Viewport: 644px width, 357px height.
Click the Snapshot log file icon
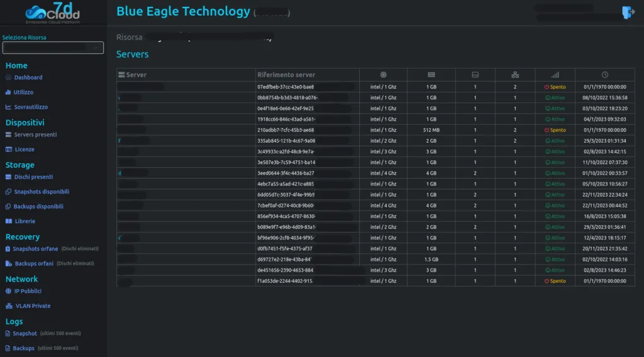pos(8,333)
